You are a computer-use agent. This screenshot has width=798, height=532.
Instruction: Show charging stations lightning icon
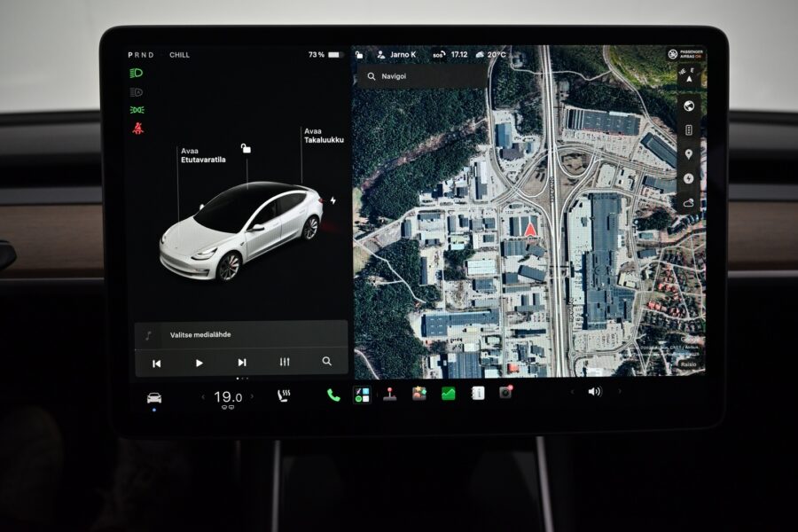(x=689, y=179)
